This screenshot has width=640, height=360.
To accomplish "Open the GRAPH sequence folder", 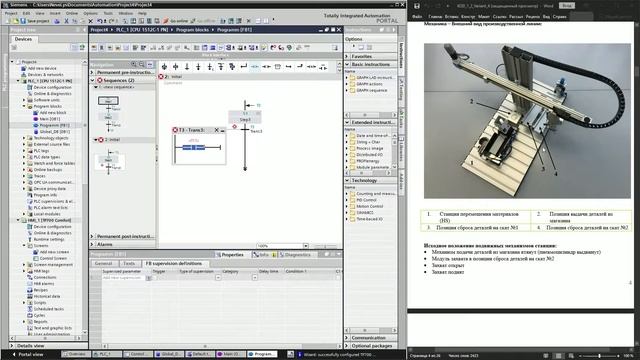I will [371, 90].
